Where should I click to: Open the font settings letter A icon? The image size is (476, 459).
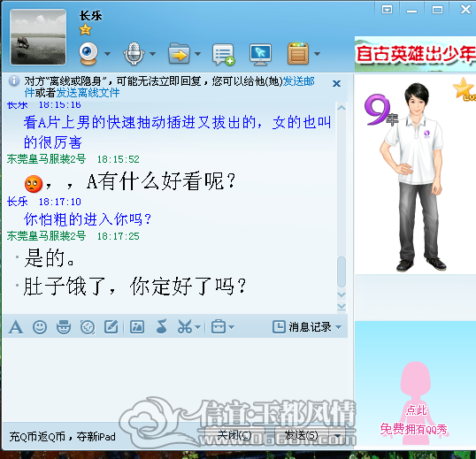point(15,327)
